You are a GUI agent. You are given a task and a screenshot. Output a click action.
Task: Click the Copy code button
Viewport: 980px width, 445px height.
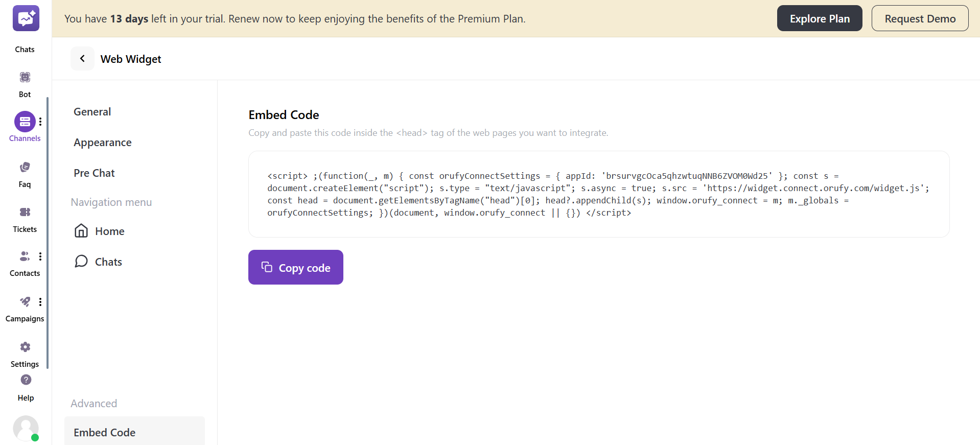[x=295, y=267]
